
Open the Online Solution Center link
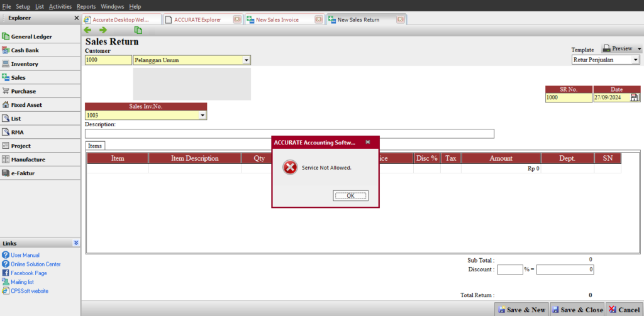[x=36, y=264]
